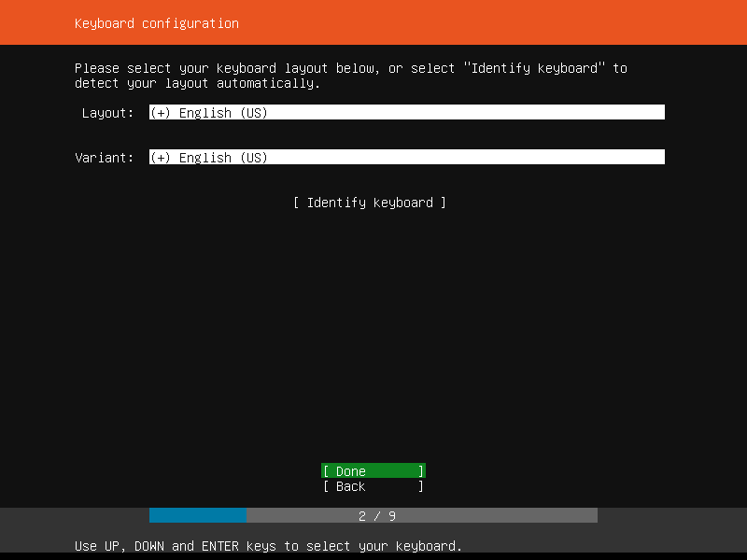The height and width of the screenshot is (560, 747).
Task: Click the 2 / 9 installation progress bar
Action: [x=373, y=516]
